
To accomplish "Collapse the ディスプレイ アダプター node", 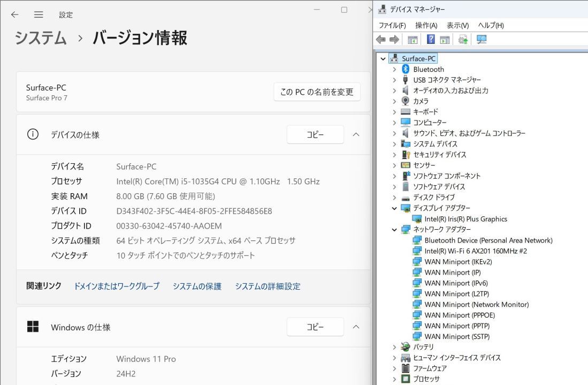I will click(395, 208).
